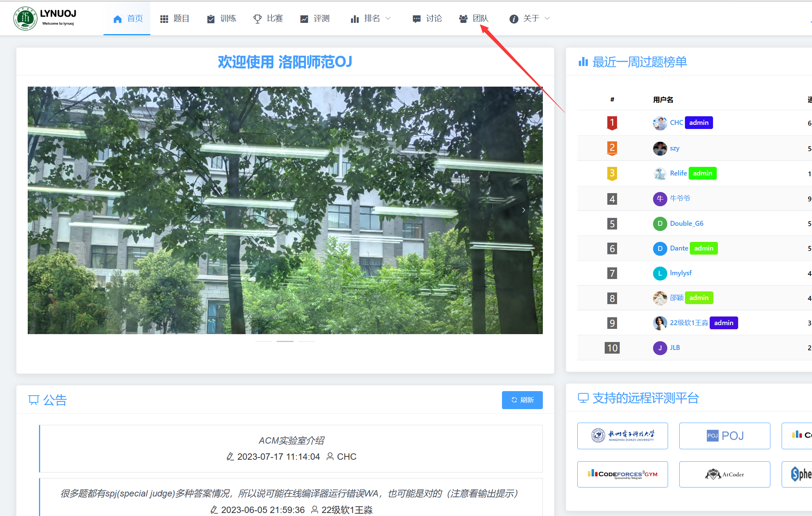The image size is (812, 516).
Task: Open Double_G6 user profile link
Action: click(686, 223)
